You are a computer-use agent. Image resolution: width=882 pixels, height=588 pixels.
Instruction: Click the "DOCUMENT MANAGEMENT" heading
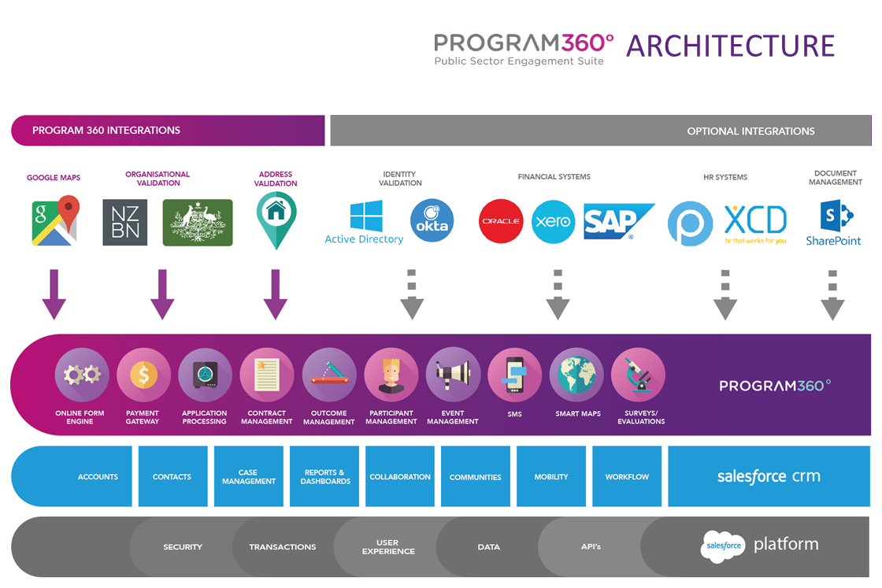836,178
